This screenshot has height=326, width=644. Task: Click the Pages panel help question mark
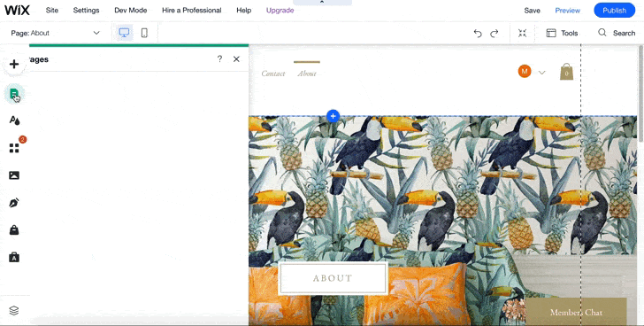pos(219,59)
